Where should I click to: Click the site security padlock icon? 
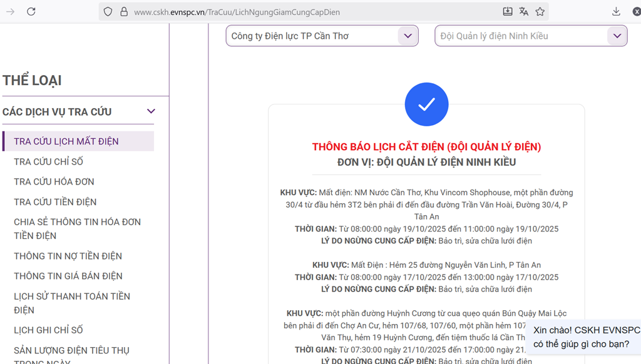point(123,11)
